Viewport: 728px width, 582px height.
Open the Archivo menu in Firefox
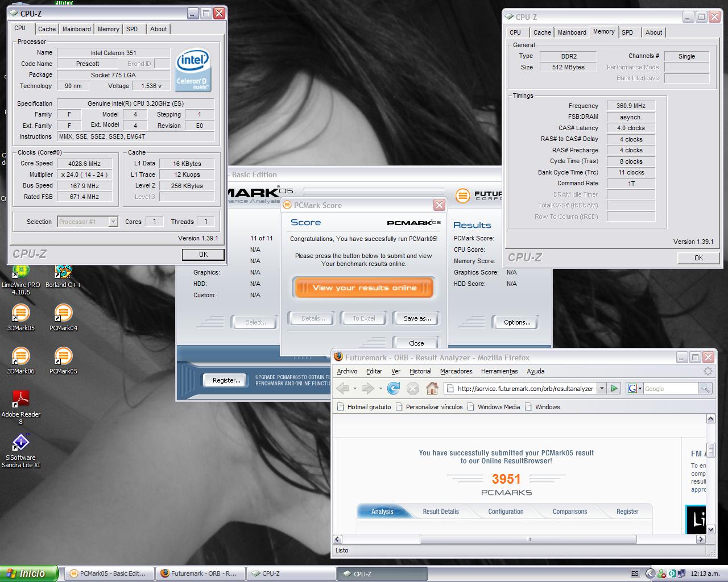[347, 371]
